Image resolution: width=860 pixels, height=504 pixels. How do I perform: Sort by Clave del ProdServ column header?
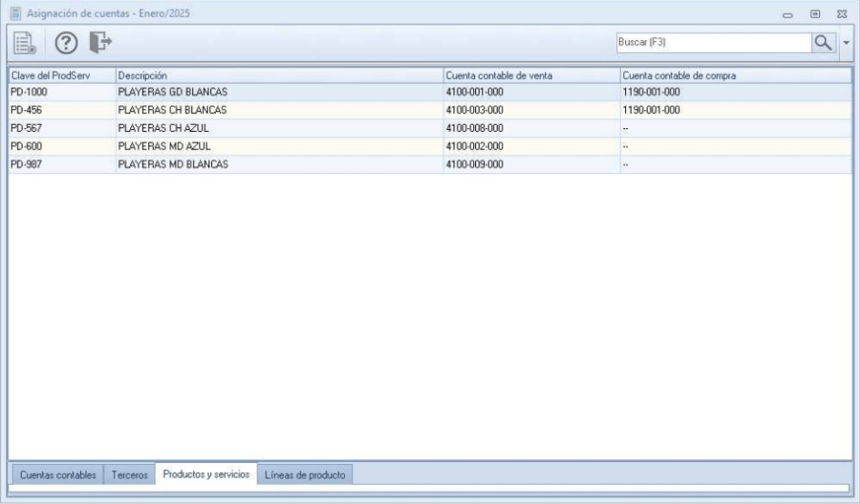62,76
